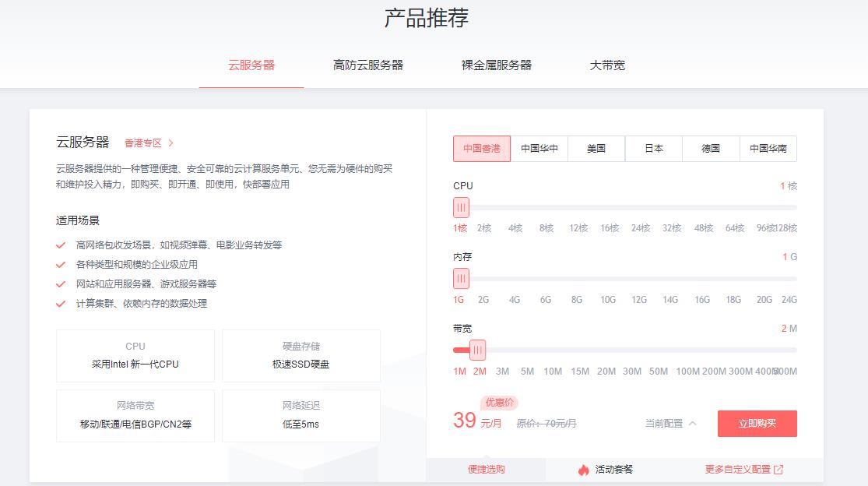Image resolution: width=868 pixels, height=486 pixels.
Task: Click the 内存 slider handle
Action: (x=461, y=278)
